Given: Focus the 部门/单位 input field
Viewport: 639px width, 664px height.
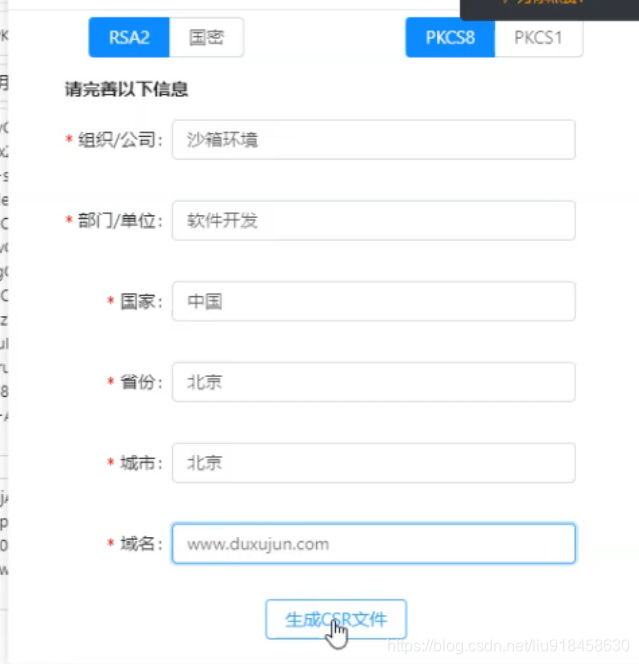Looking at the screenshot, I should point(373,221).
